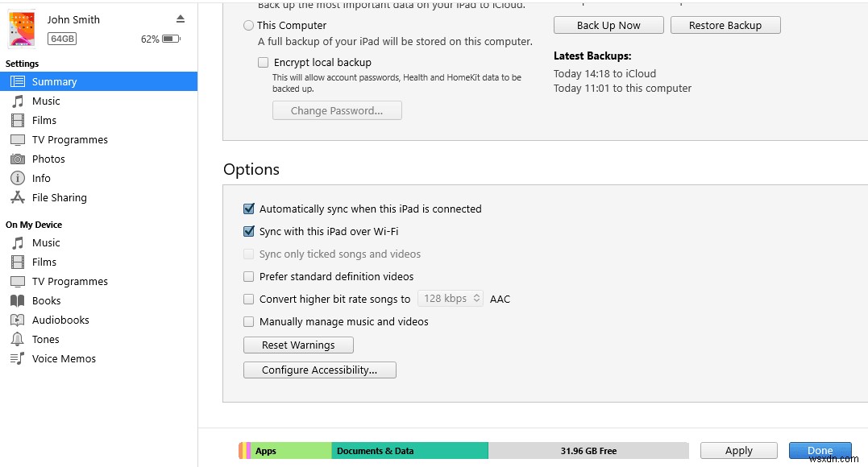Click the Films icon under Settings
The height and width of the screenshot is (467, 868).
18,120
